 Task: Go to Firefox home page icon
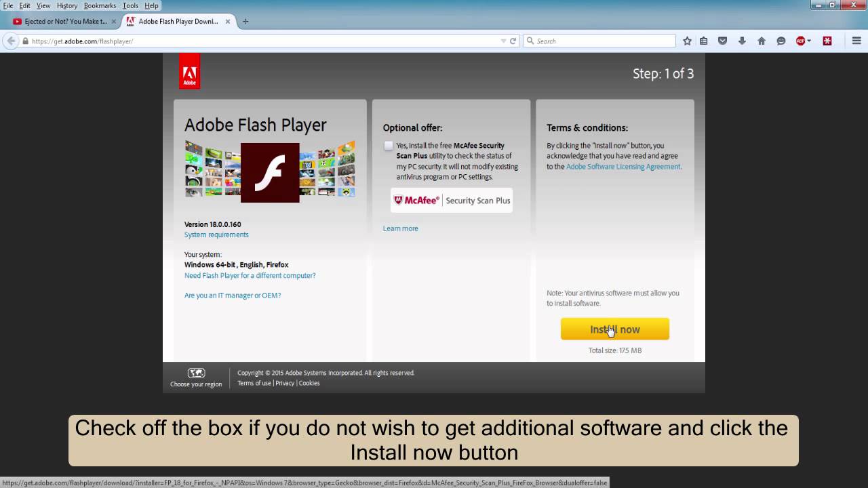point(762,41)
